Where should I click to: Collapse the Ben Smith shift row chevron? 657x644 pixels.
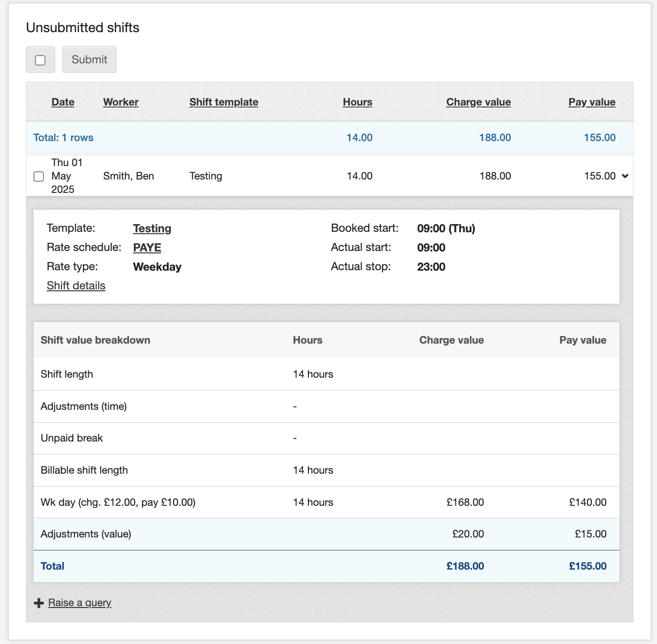(x=625, y=176)
